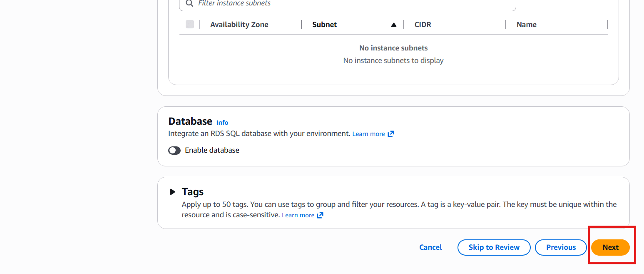
Task: Click the column divider between CIDR and Name
Action: pyautogui.click(x=506, y=25)
